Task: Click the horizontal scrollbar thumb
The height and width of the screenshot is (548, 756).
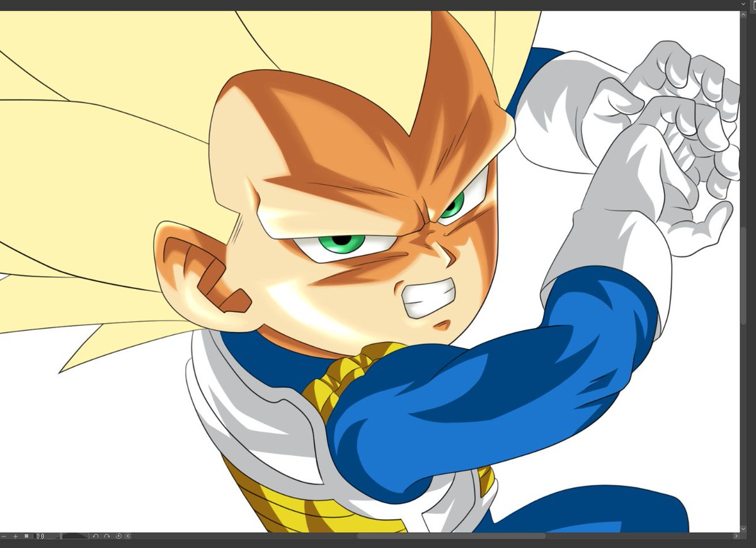Action: point(451,536)
